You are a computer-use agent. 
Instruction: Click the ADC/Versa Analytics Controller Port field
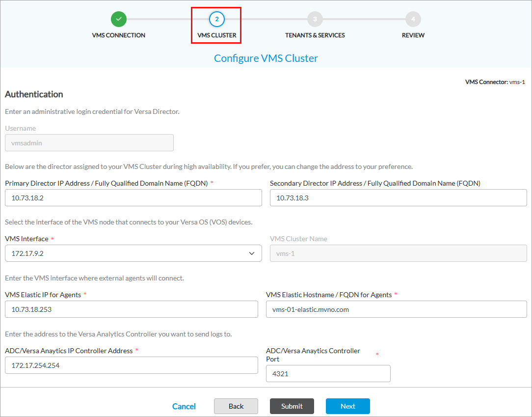[328, 373]
